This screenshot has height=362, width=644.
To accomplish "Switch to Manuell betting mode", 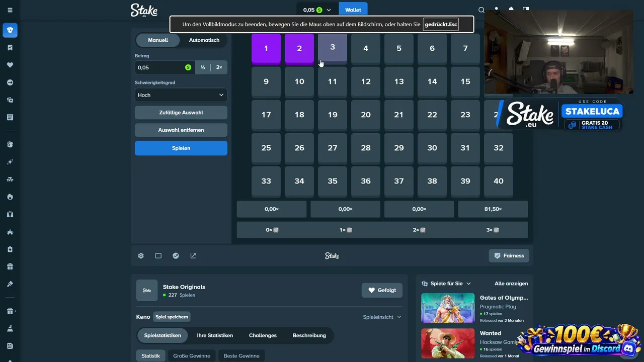I will (x=158, y=40).
